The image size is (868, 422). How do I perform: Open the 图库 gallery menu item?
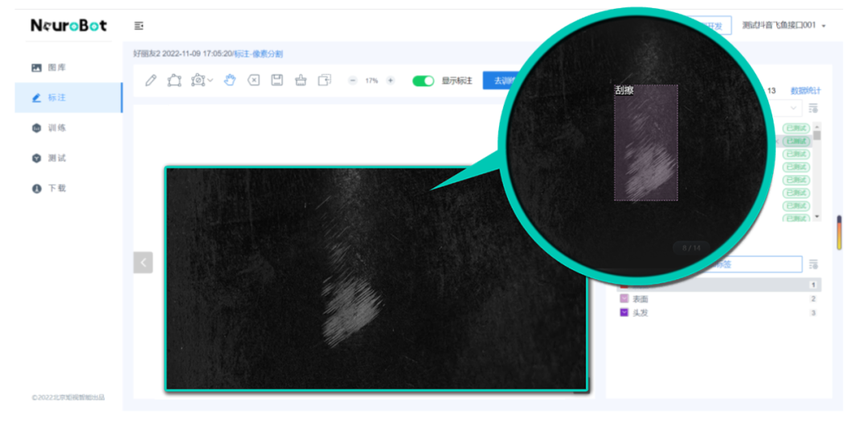coord(68,68)
